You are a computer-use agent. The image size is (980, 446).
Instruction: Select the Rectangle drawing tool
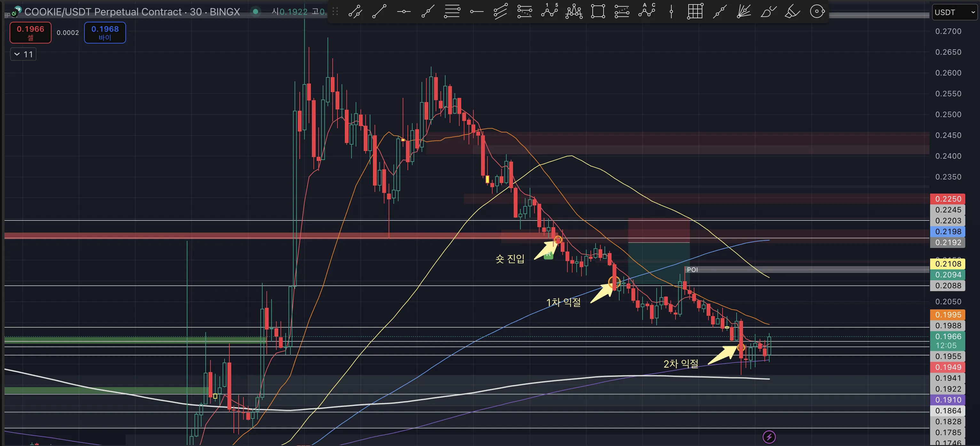pyautogui.click(x=598, y=12)
